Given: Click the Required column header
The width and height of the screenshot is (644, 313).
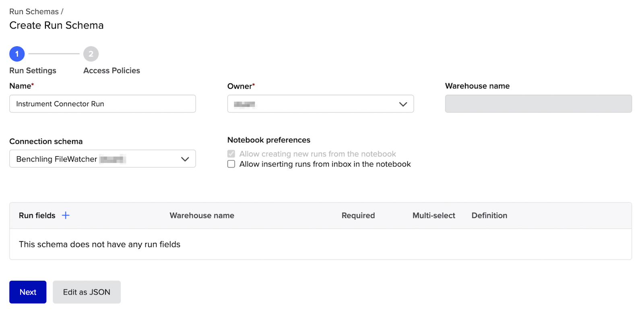Looking at the screenshot, I should [x=358, y=216].
